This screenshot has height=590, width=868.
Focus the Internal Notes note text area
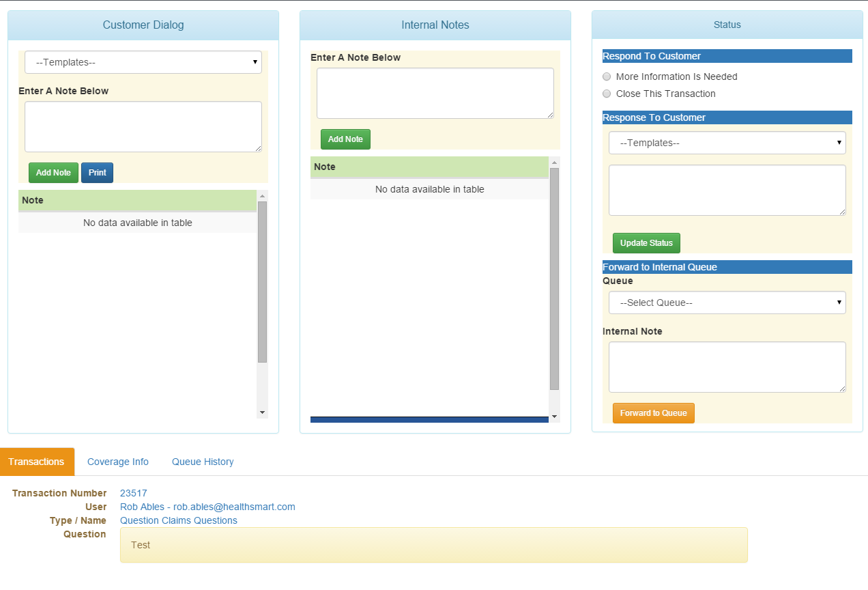click(435, 94)
